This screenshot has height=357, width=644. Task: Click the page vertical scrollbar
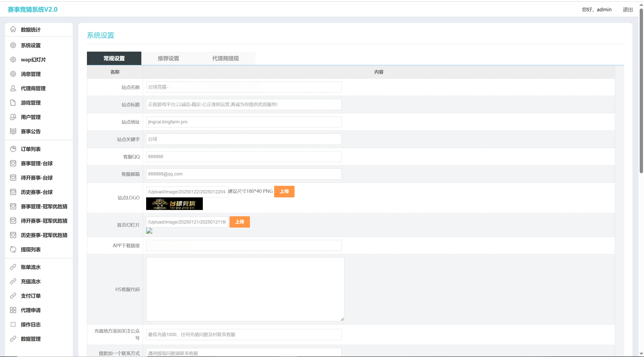[x=641, y=91]
